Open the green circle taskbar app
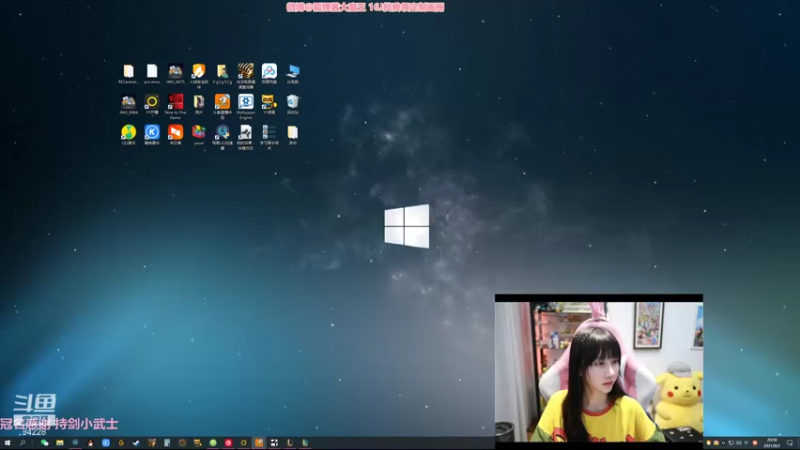This screenshot has width=800, height=450. click(213, 443)
